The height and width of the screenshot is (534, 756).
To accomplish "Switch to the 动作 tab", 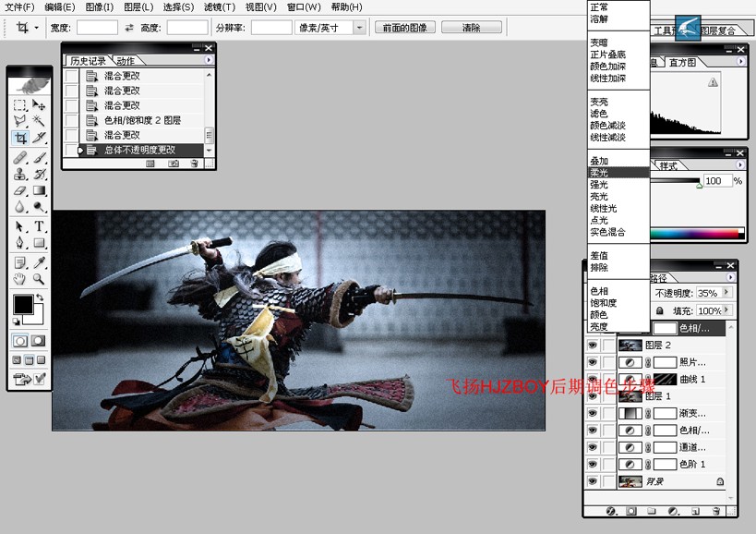I will pos(126,61).
